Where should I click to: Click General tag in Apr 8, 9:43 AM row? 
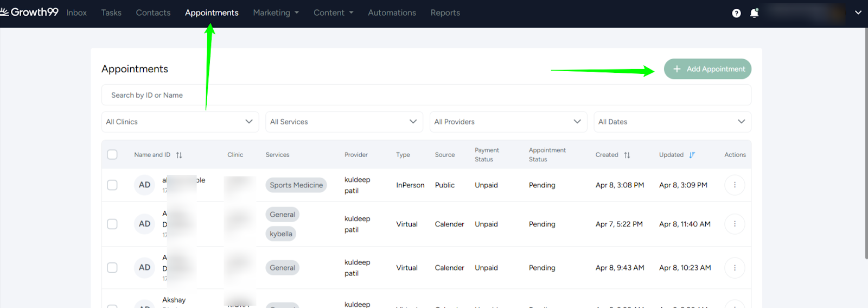coord(283,268)
